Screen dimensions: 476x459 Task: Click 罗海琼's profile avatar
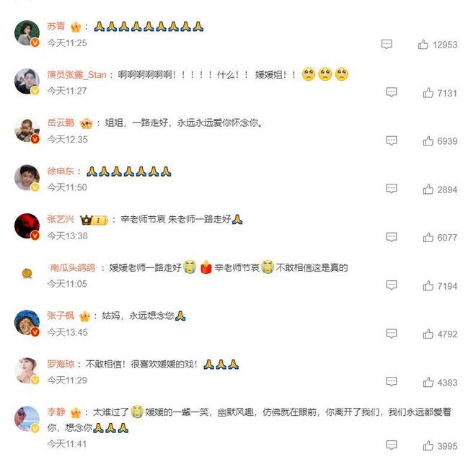click(x=27, y=370)
